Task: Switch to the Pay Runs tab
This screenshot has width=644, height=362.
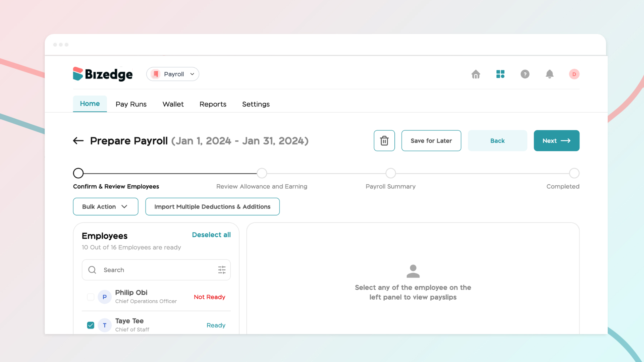Action: (131, 104)
